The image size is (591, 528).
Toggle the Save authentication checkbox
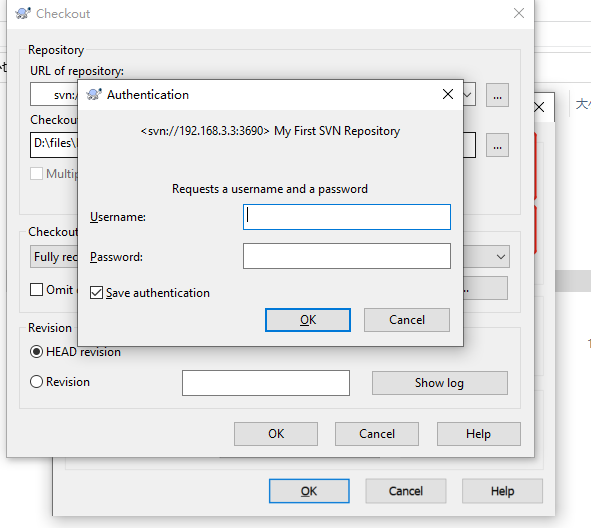coord(96,292)
